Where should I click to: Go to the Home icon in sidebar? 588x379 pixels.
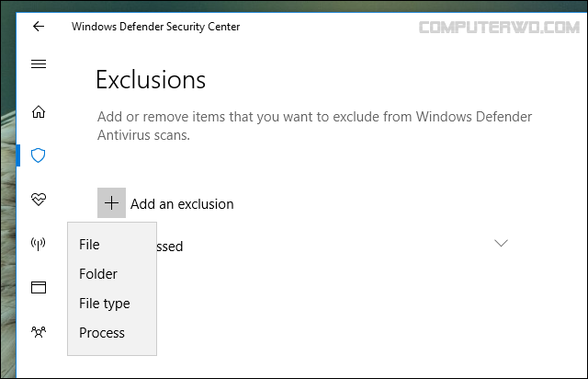coord(38,112)
